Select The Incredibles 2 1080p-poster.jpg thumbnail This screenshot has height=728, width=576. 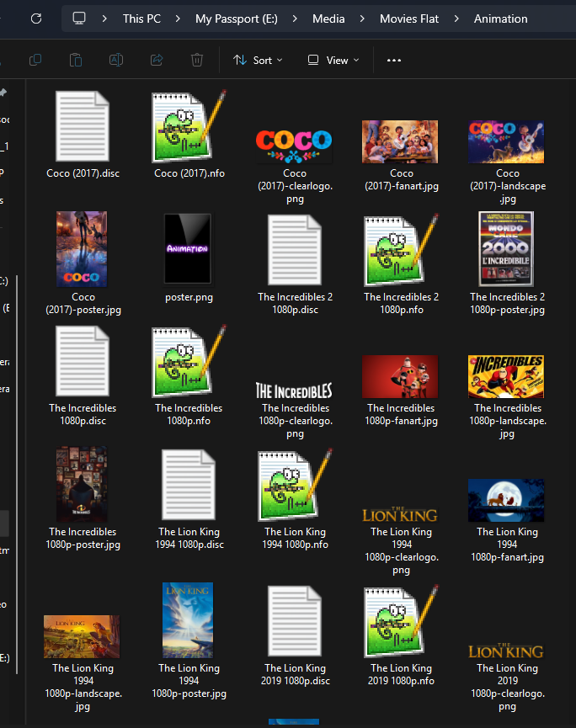pos(506,249)
